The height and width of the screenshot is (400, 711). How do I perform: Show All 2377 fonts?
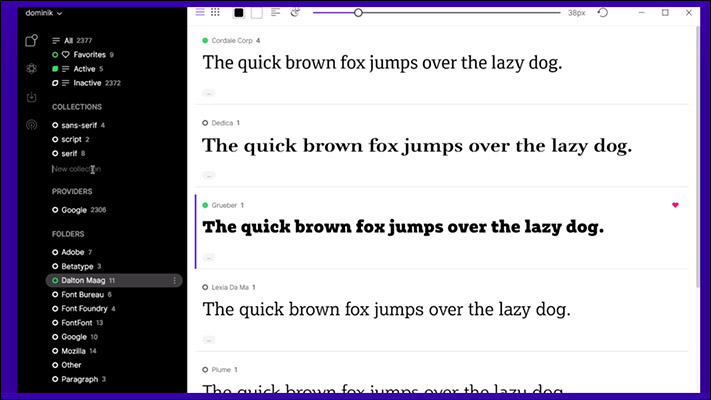(x=72, y=40)
